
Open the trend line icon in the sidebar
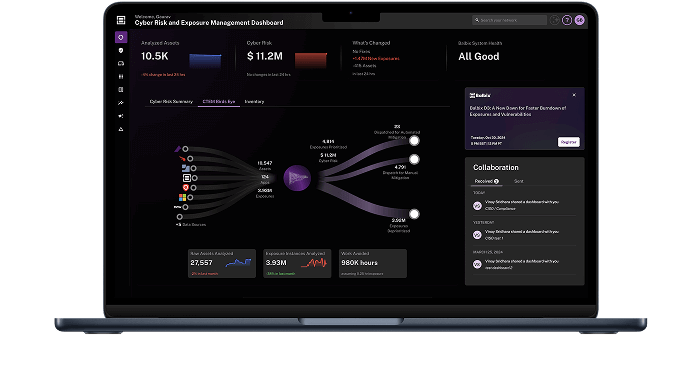click(121, 103)
